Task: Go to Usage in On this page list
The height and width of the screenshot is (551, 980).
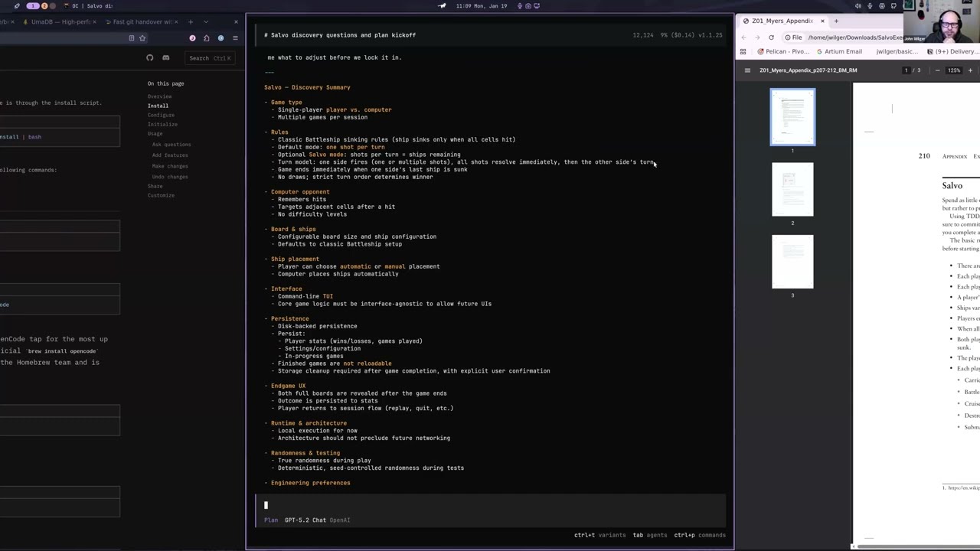Action: click(x=155, y=133)
